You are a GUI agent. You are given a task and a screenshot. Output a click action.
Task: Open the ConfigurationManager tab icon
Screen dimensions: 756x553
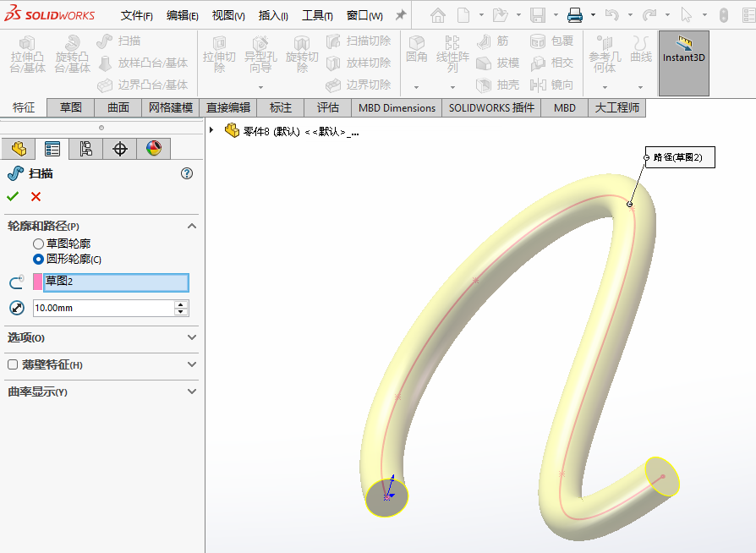(85, 149)
